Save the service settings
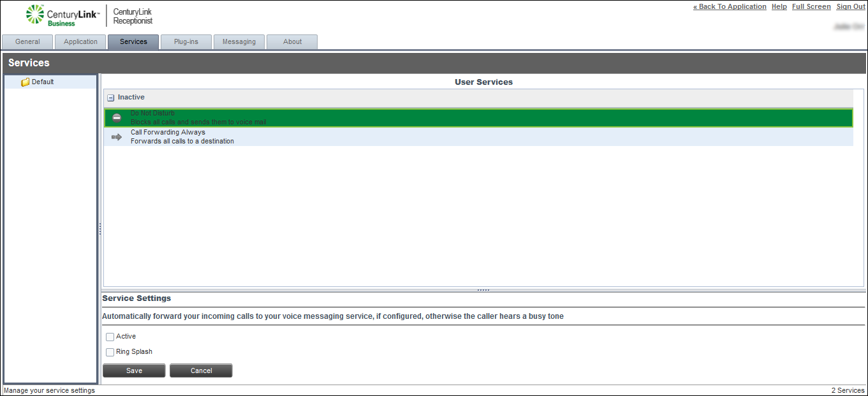Image resolution: width=868 pixels, height=396 pixels. click(134, 370)
